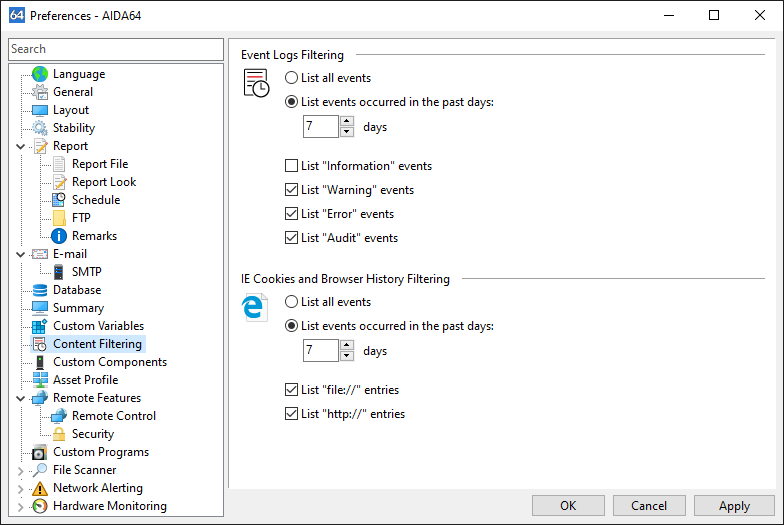
Task: Open the Asset Profile page
Action: click(86, 380)
